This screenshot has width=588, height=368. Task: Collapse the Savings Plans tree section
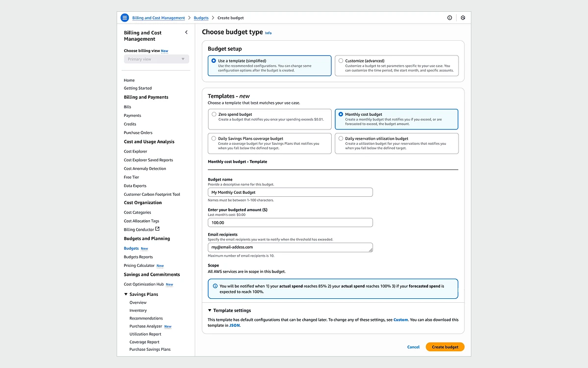point(126,294)
